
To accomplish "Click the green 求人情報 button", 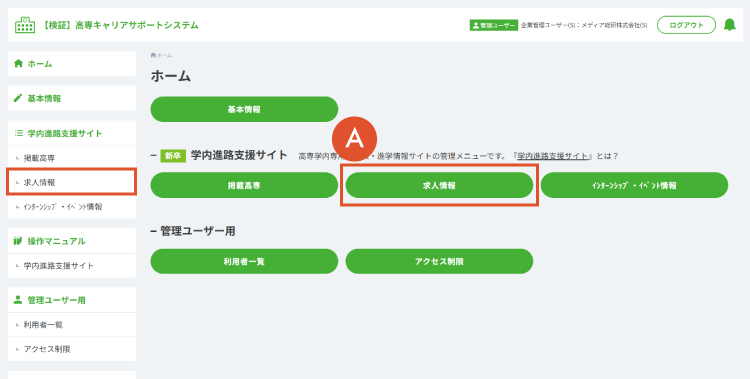I will click(x=439, y=185).
